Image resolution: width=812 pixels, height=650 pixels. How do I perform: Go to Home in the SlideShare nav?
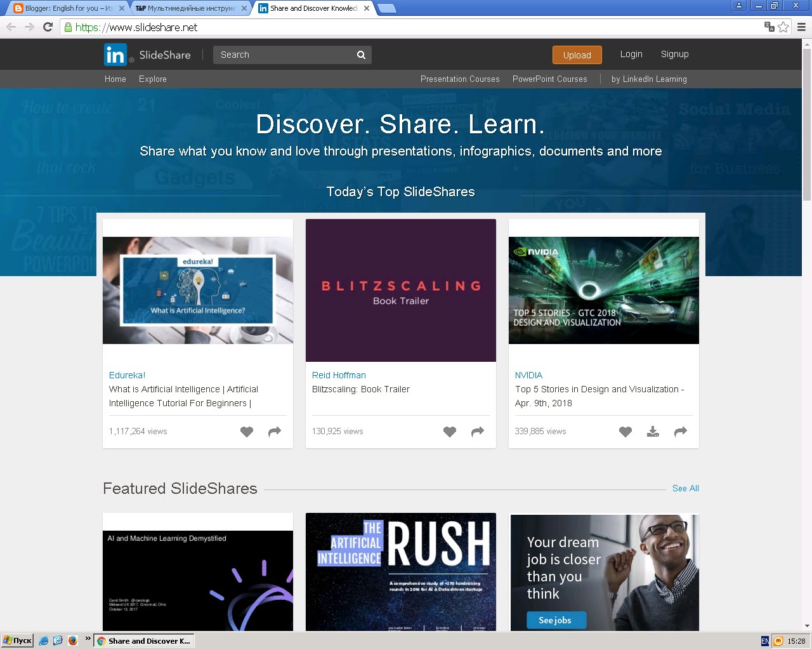click(115, 79)
